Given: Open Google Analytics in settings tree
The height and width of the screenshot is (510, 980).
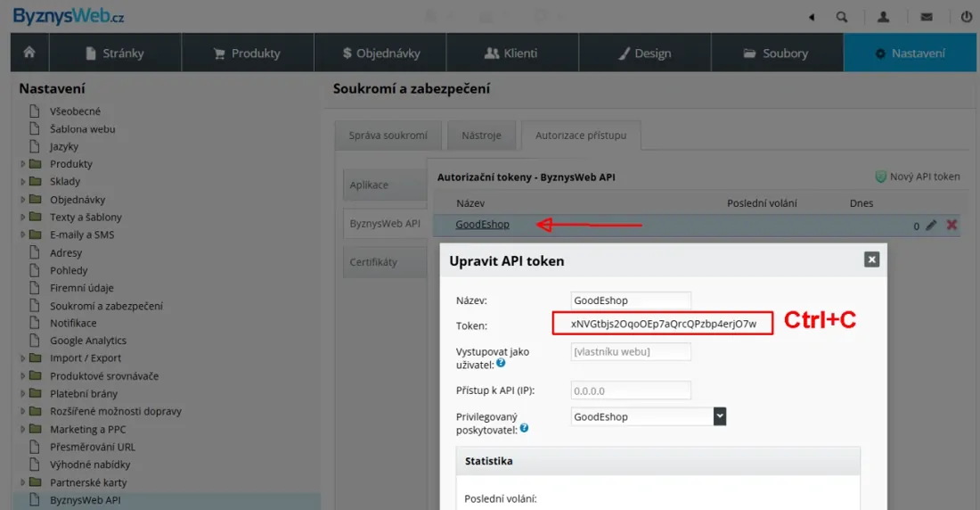Looking at the screenshot, I should coord(88,341).
